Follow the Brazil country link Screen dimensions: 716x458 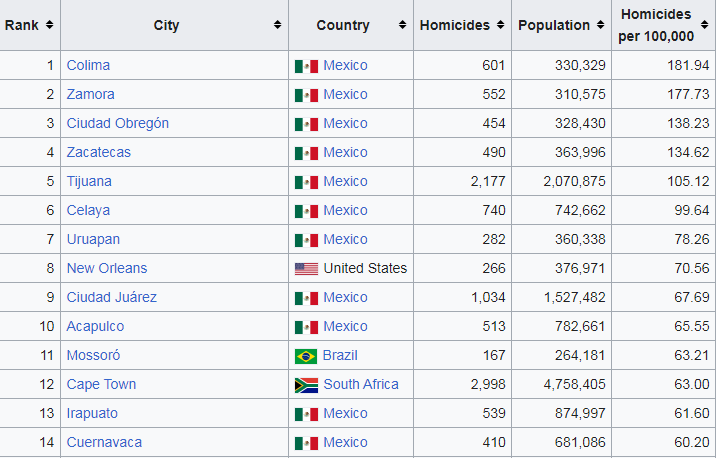click(340, 356)
